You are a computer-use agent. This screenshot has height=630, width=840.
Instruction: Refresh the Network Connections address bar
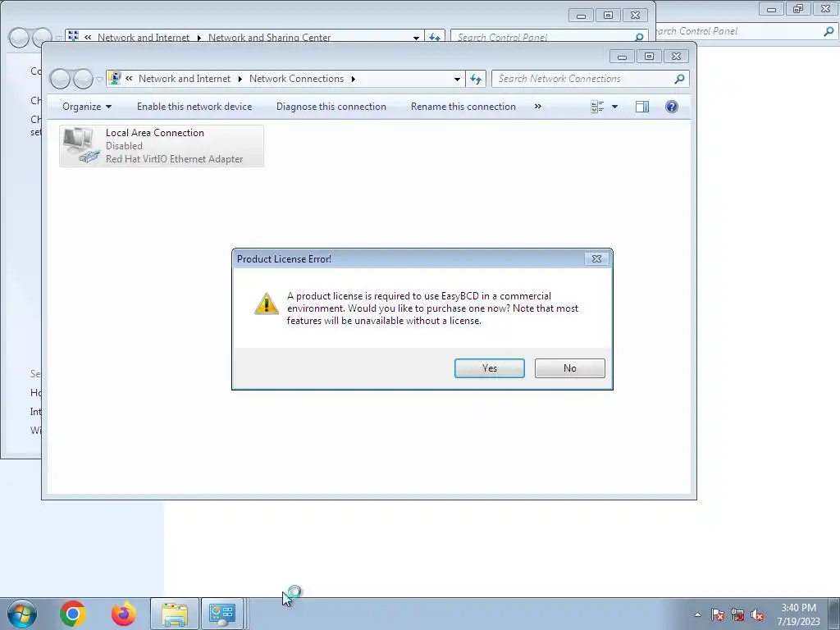click(x=476, y=80)
